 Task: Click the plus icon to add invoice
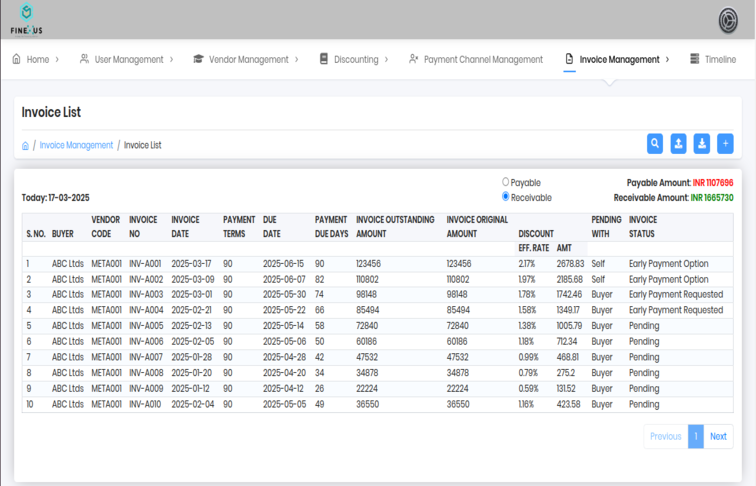pyautogui.click(x=726, y=144)
